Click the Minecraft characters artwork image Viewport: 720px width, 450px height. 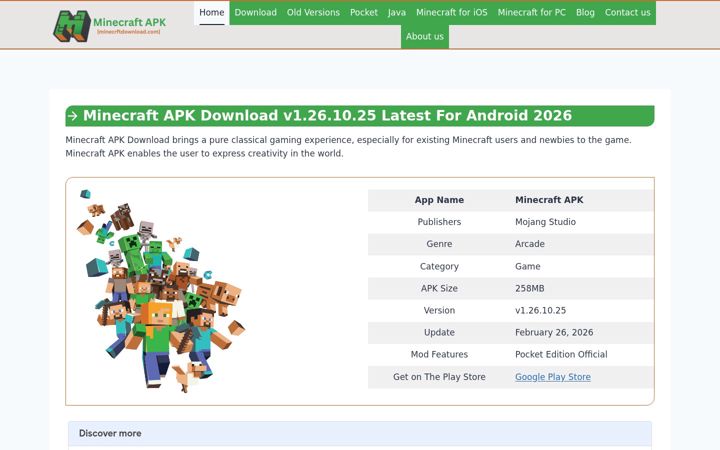(161, 291)
